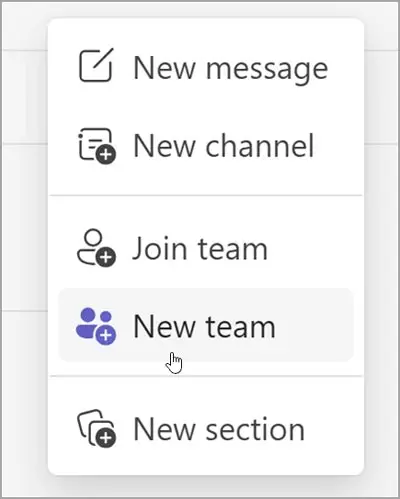Click the plus badge on New channel icon

click(x=106, y=154)
